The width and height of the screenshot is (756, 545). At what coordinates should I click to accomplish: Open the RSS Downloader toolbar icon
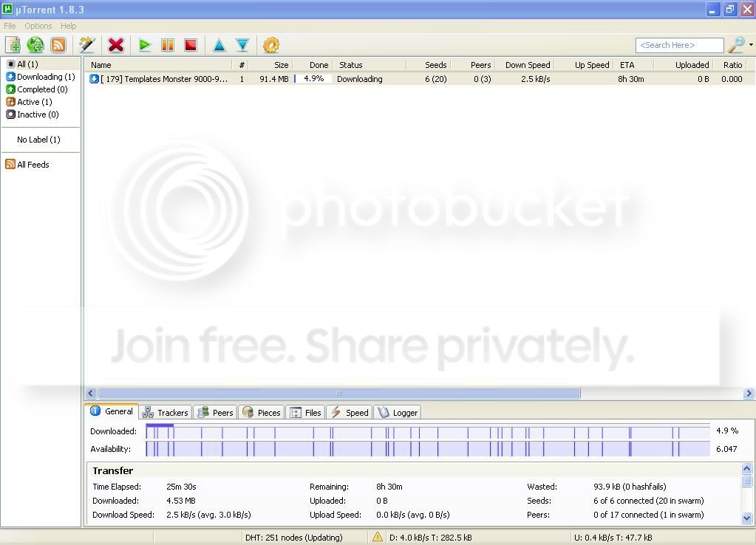pos(58,45)
